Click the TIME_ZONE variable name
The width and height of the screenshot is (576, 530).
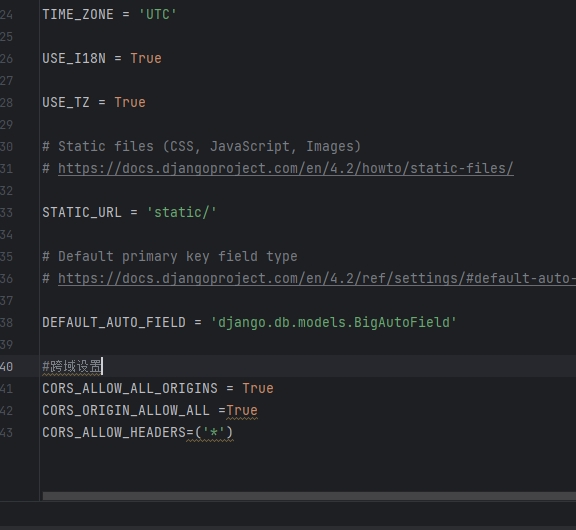point(78,15)
